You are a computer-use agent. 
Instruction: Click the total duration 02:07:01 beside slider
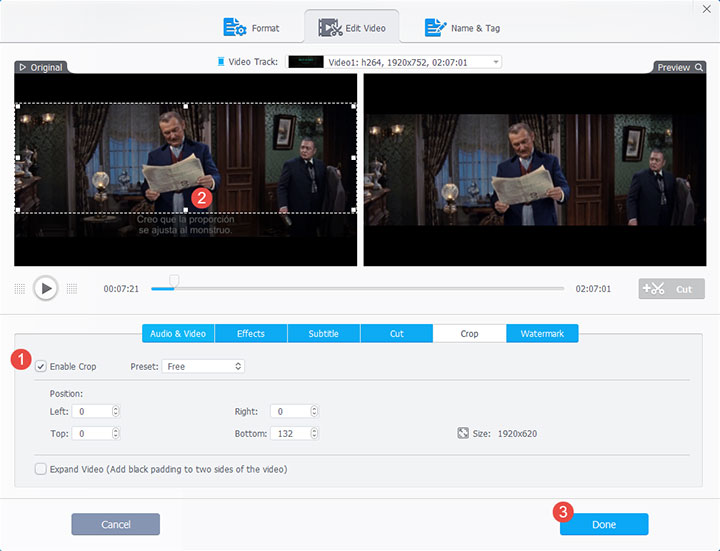[x=593, y=289]
